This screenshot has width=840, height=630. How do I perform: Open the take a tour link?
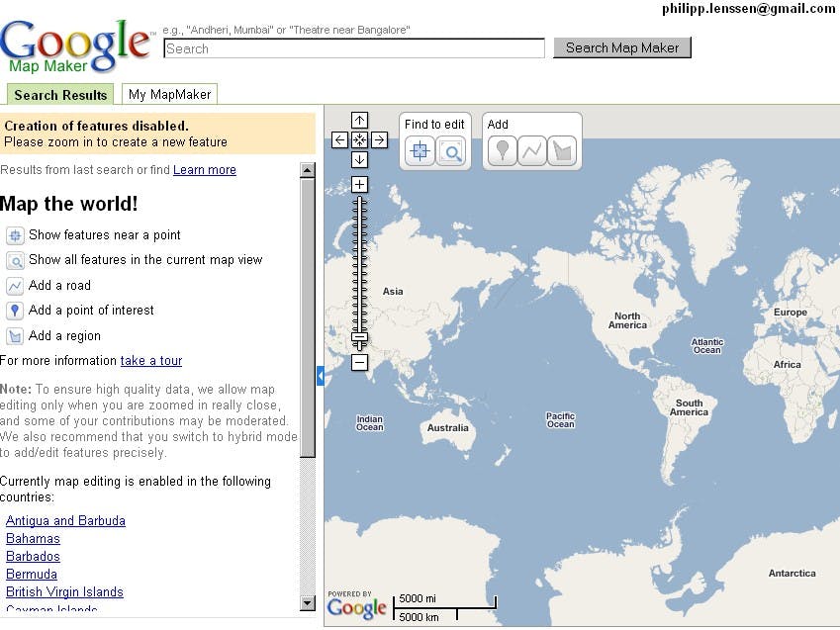(x=151, y=361)
